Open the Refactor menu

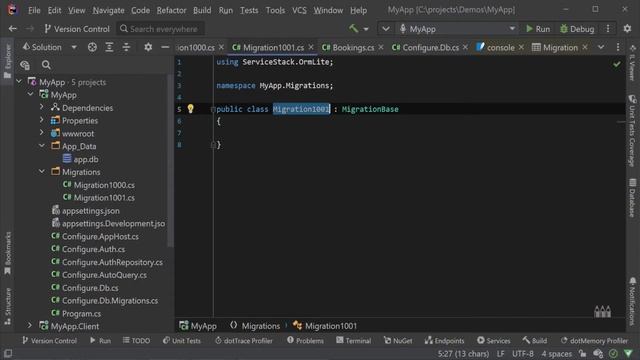point(171,10)
